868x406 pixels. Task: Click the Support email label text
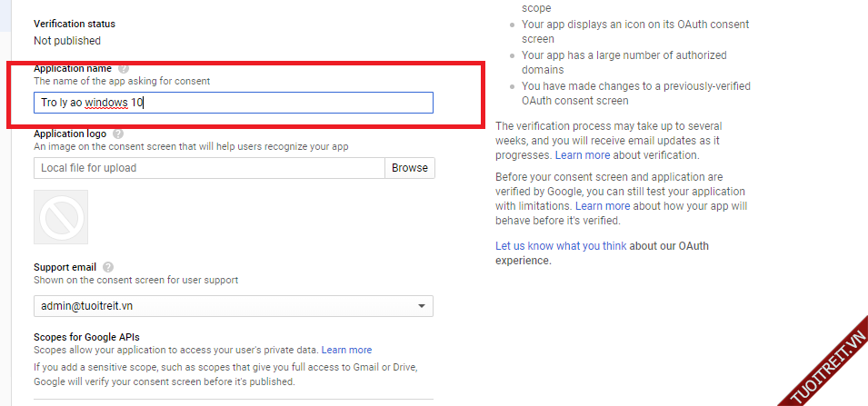[x=65, y=267]
